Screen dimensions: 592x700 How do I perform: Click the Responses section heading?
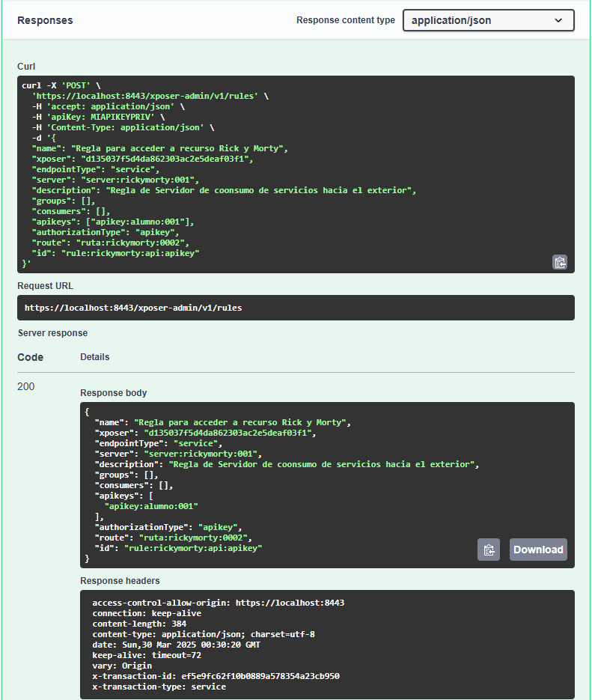tap(45, 20)
